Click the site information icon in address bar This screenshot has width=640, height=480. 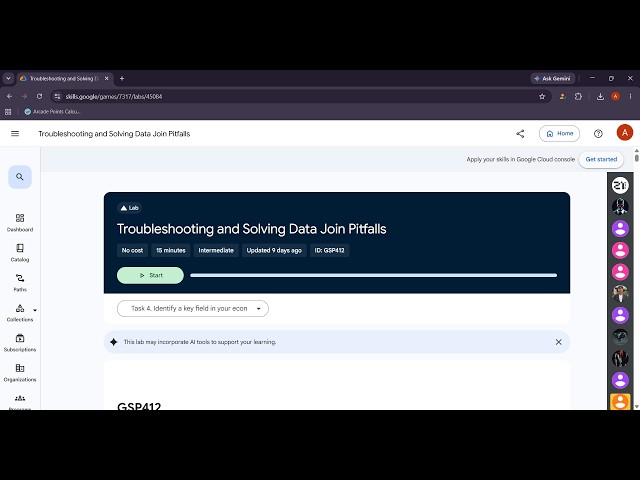click(58, 96)
